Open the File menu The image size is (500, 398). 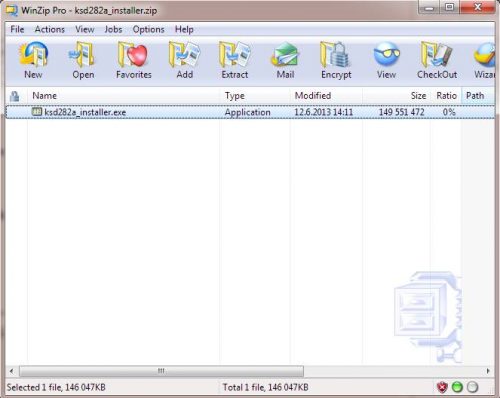point(17,29)
